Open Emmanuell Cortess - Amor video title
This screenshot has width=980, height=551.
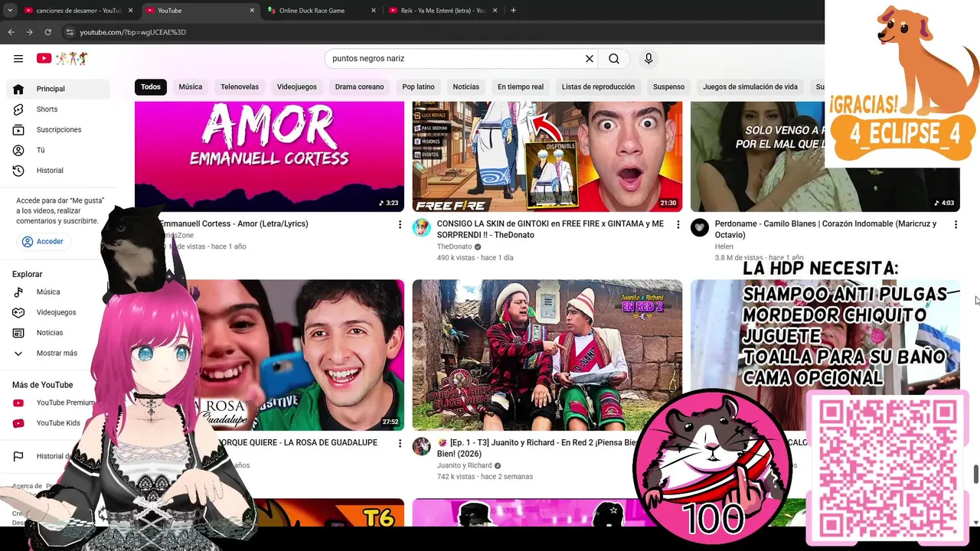pos(234,224)
